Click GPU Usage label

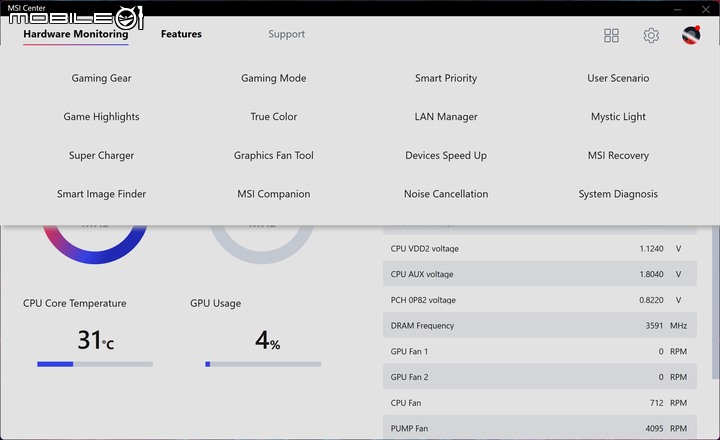point(215,303)
